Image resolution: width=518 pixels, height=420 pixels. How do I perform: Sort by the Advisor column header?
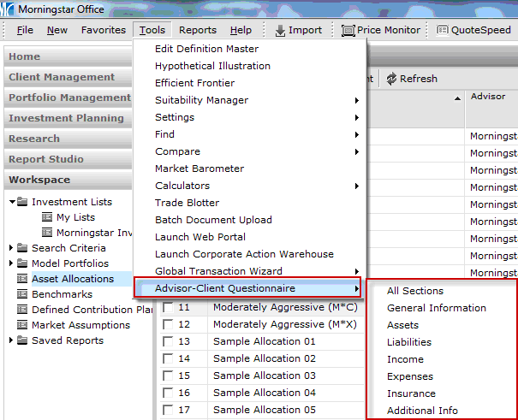click(487, 97)
